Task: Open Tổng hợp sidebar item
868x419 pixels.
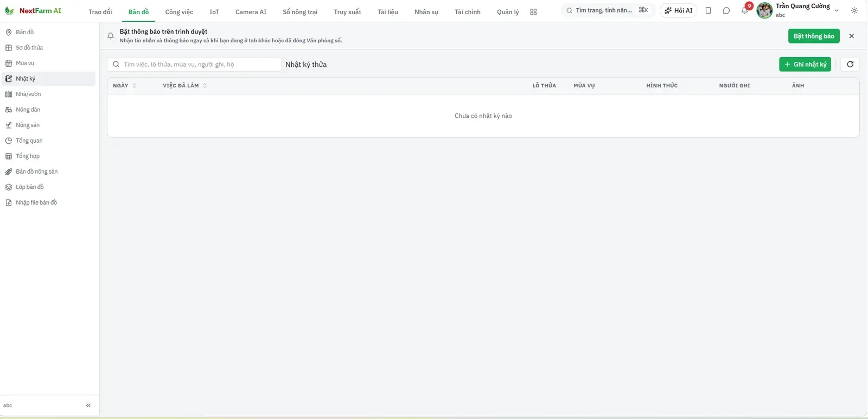Action: (49, 156)
